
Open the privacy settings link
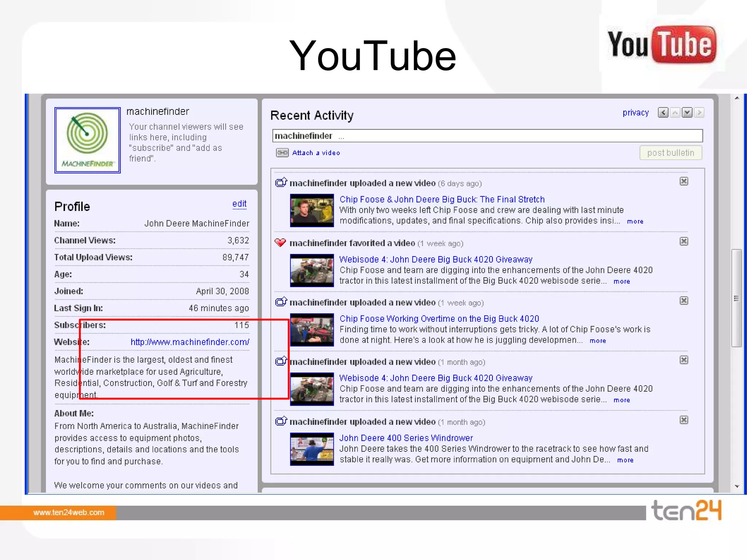635,113
